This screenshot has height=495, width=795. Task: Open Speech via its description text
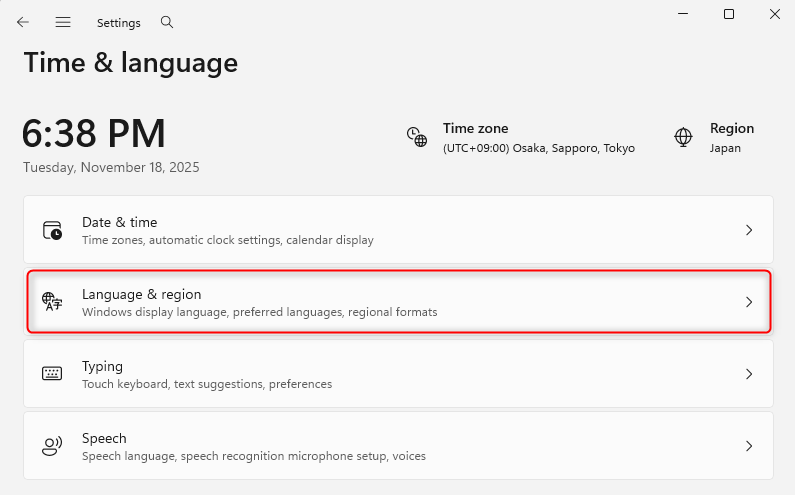click(x=253, y=456)
